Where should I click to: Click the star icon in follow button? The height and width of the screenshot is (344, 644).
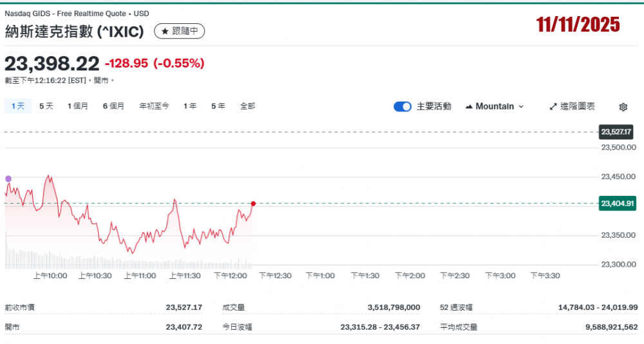coord(164,31)
